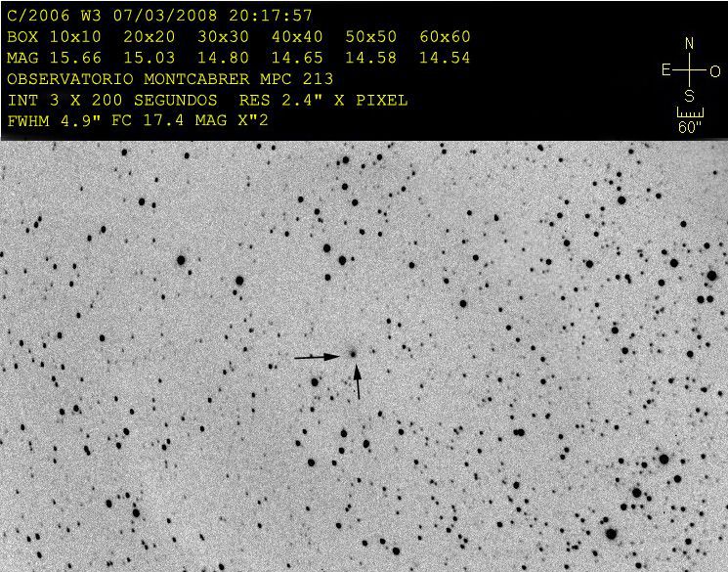The height and width of the screenshot is (572, 728).
Task: Click the O label on the compass
Action: point(715,71)
